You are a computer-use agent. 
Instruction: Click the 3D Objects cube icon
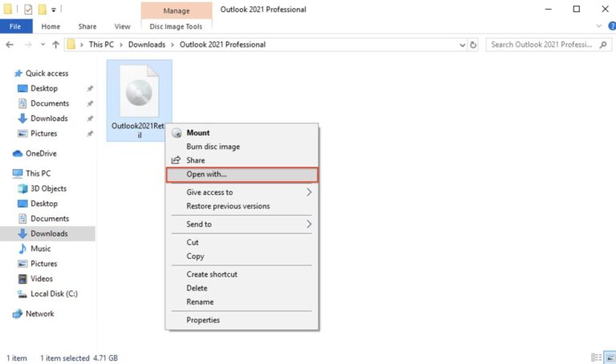[22, 188]
